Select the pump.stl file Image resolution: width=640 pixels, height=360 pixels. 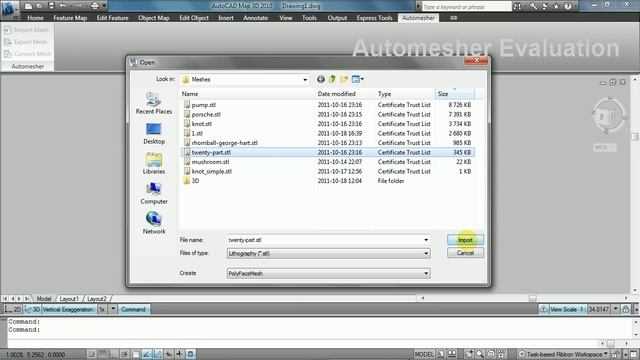[327, 105]
